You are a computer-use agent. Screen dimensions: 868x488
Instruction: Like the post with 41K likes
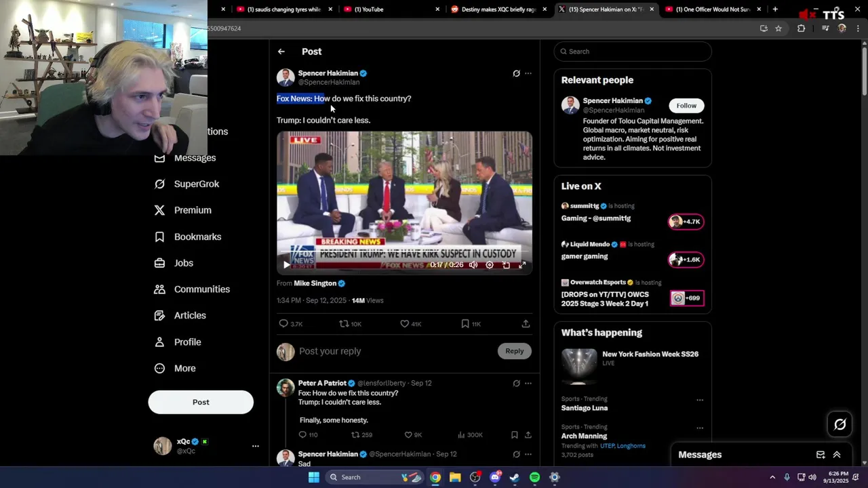click(410, 324)
